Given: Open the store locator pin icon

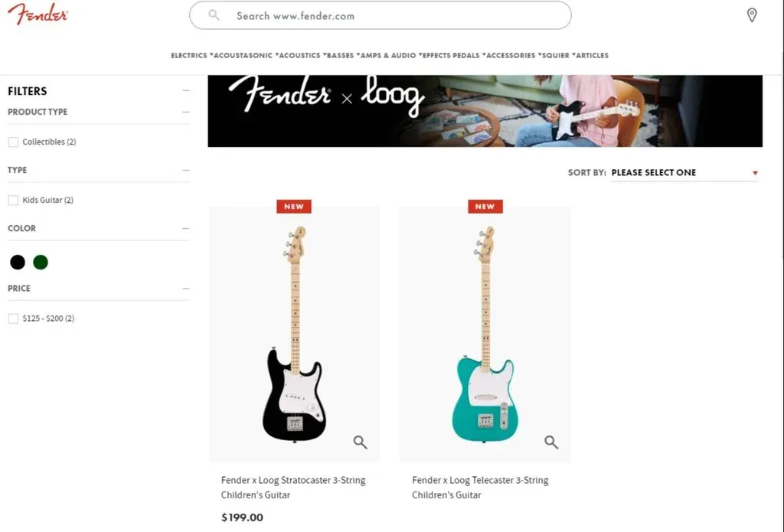Looking at the screenshot, I should tap(752, 15).
